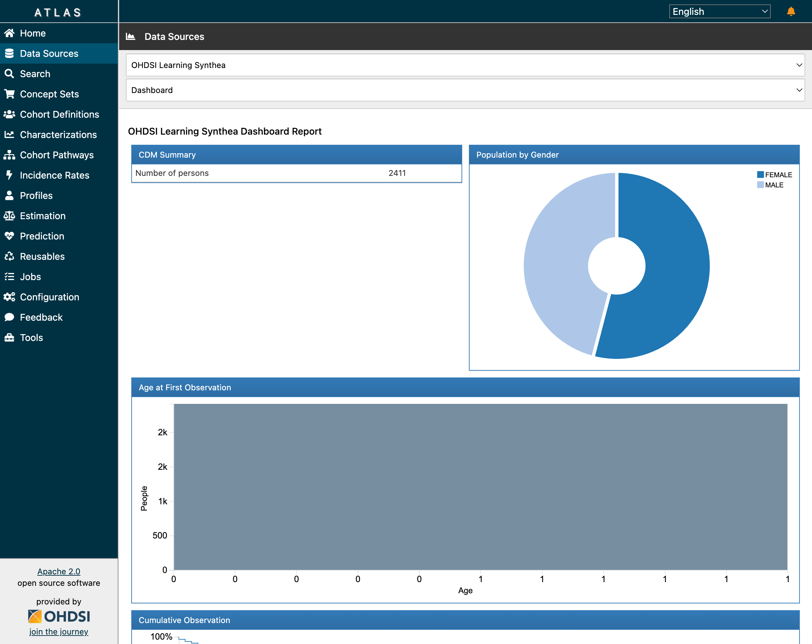
Task: Open Concept Sets via the cart icon
Action: point(10,94)
